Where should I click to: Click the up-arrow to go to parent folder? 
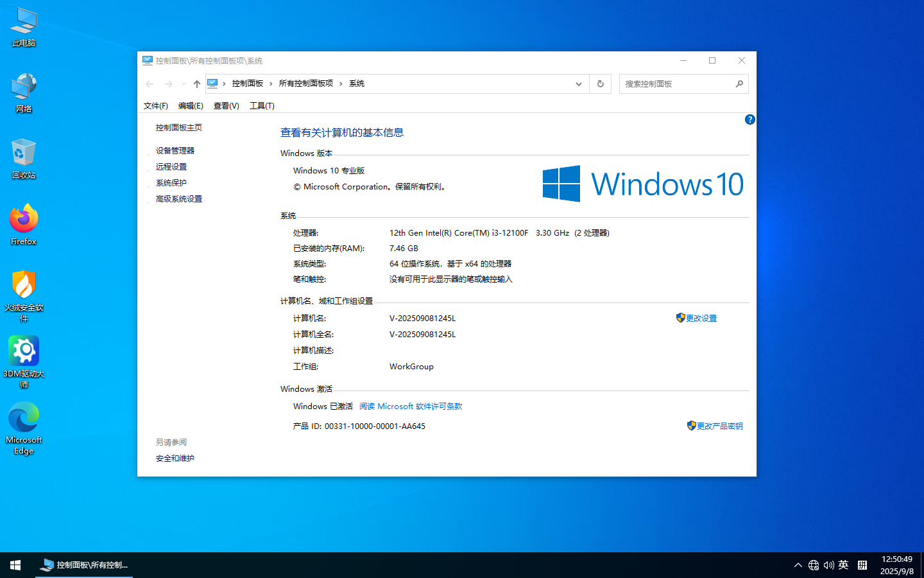point(196,83)
